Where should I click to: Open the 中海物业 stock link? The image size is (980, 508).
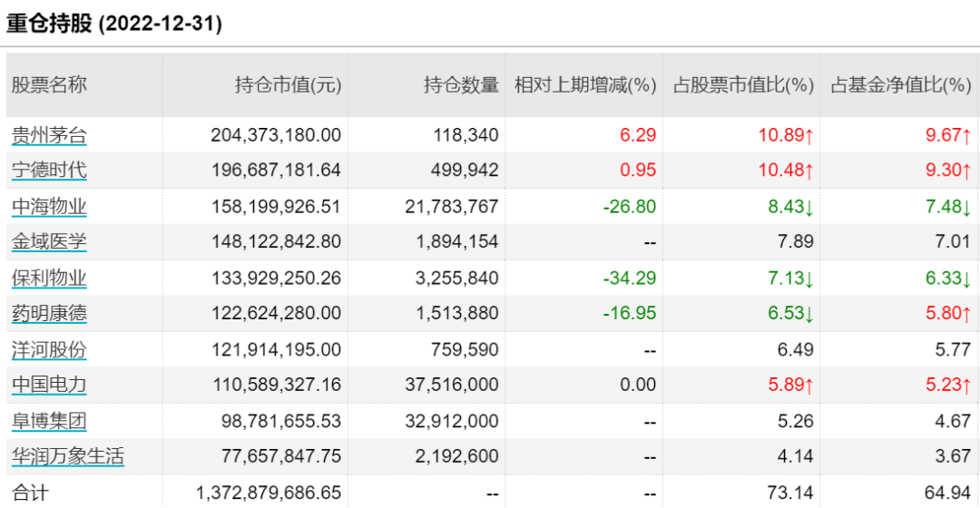pos(49,206)
